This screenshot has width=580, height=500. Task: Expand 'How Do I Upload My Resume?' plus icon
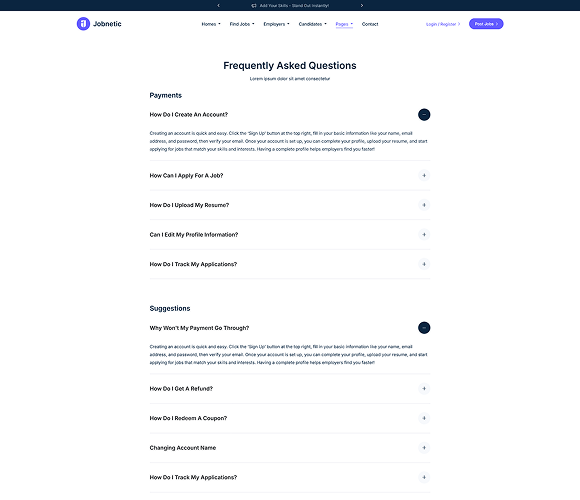point(424,205)
